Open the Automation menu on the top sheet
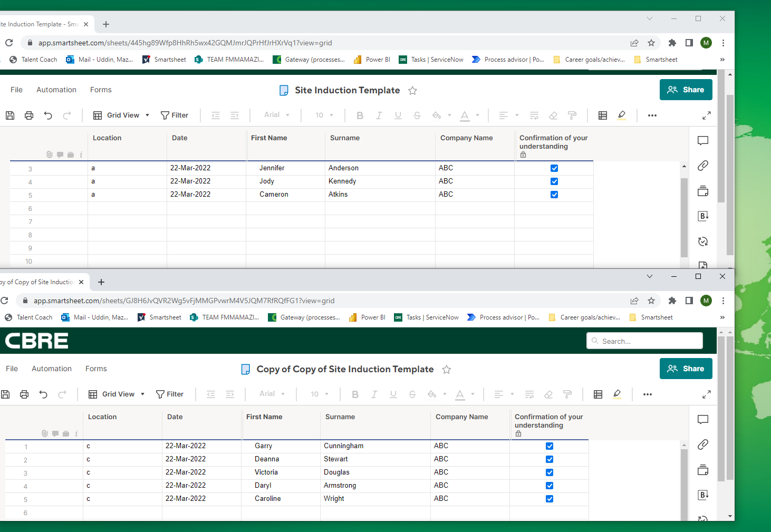This screenshot has height=532, width=771. 56,90
